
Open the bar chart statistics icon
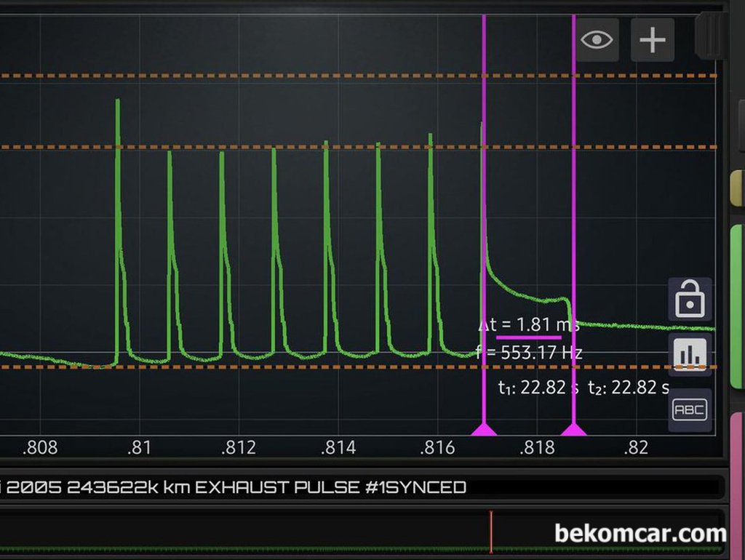689,354
